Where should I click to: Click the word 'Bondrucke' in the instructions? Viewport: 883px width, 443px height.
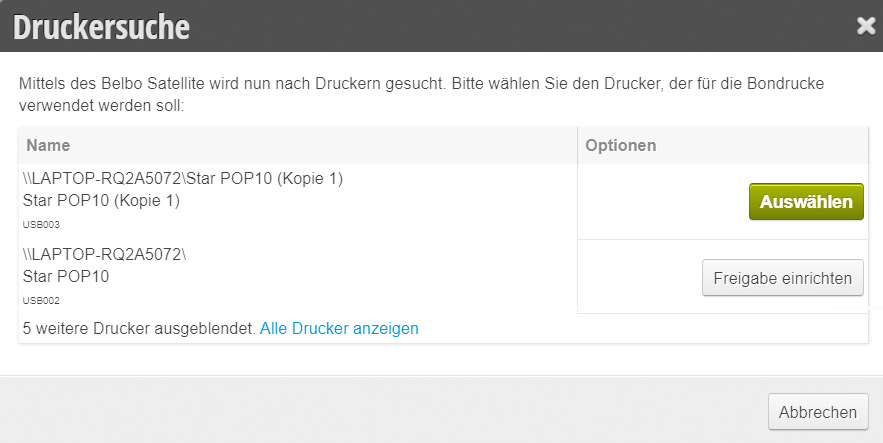coord(785,84)
